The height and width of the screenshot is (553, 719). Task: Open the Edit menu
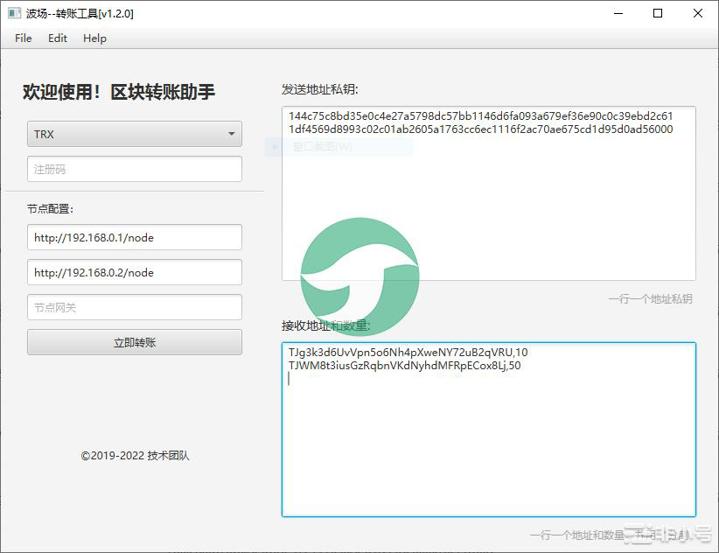[x=57, y=38]
